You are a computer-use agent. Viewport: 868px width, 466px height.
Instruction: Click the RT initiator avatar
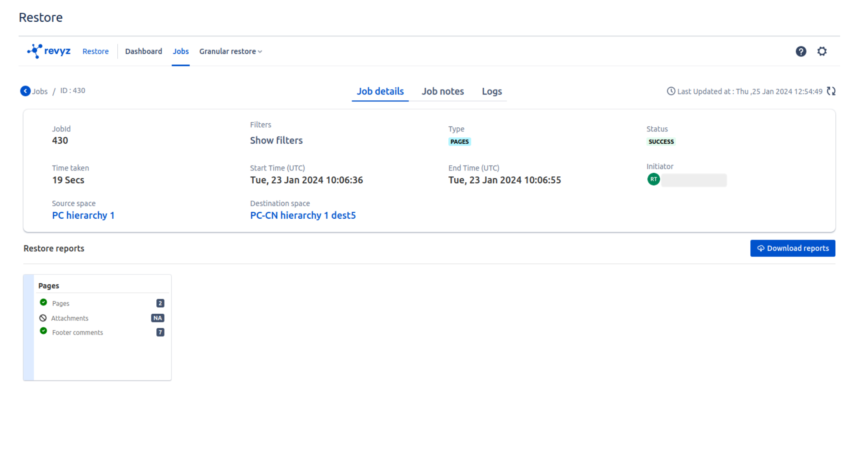653,180
